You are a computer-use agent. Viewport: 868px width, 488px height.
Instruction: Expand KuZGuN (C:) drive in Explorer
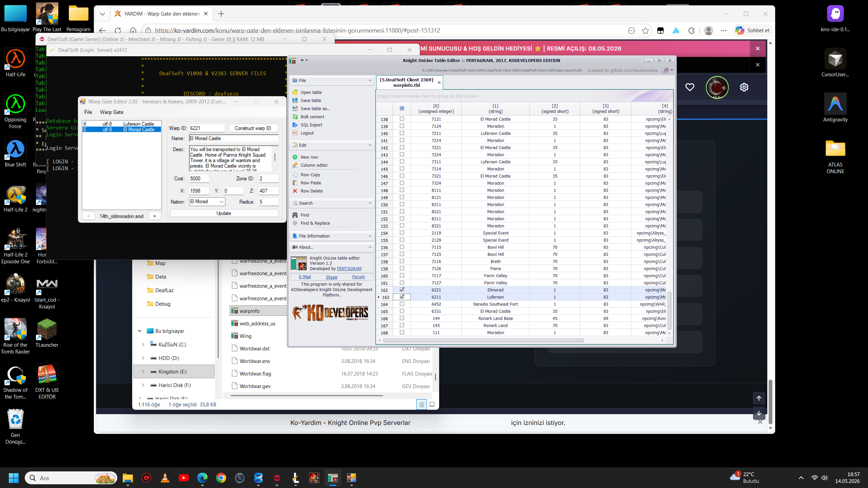click(x=143, y=344)
